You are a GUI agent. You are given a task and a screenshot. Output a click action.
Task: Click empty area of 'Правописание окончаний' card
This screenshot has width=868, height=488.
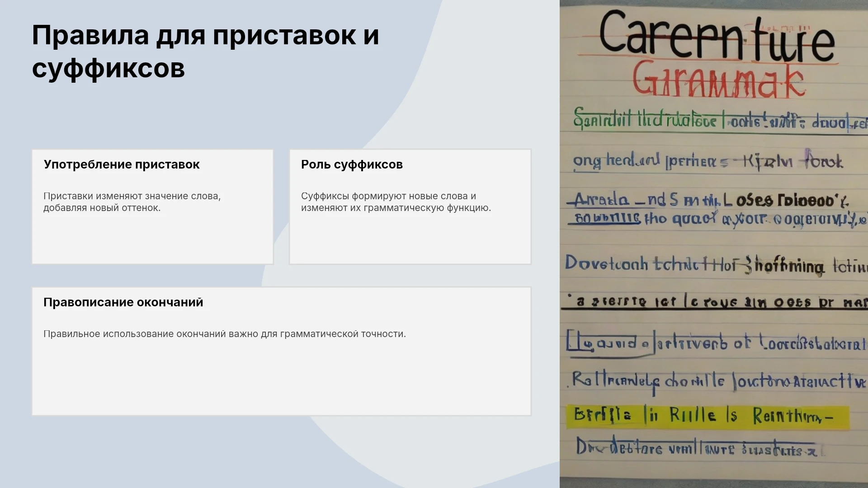(x=281, y=380)
